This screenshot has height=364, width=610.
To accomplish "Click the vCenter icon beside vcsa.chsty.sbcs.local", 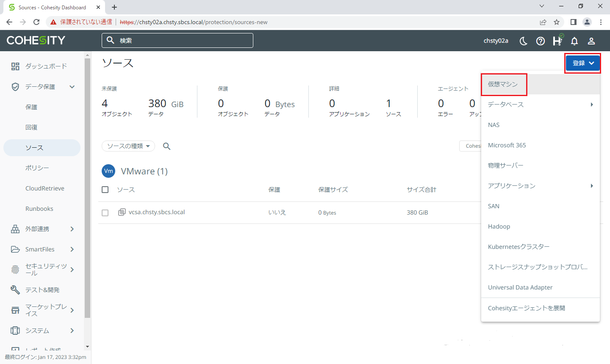I will [x=122, y=212].
